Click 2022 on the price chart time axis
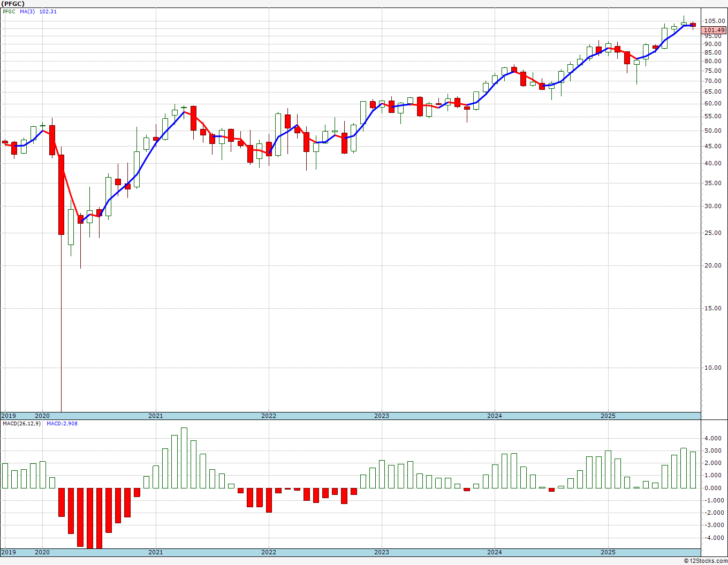This screenshot has width=728, height=565. [x=268, y=416]
